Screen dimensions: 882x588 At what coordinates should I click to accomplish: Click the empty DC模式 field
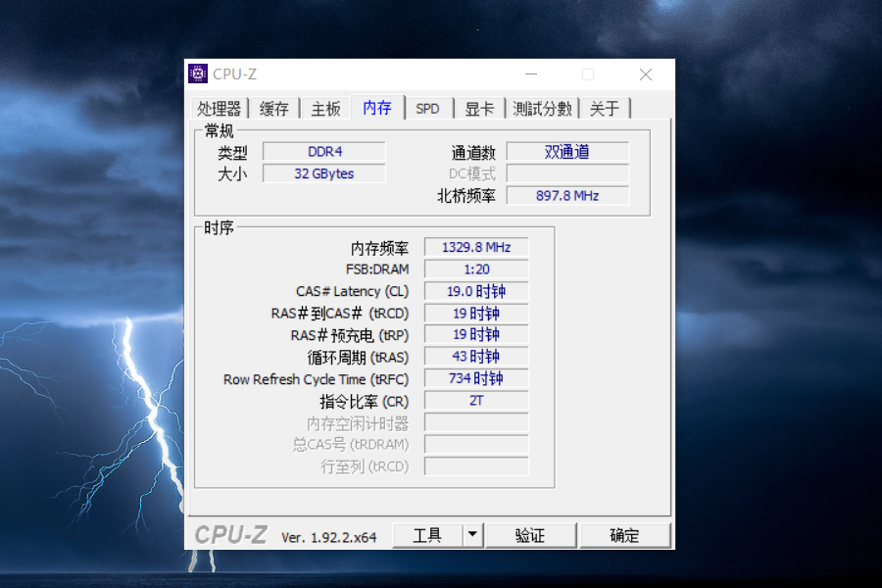pyautogui.click(x=567, y=173)
